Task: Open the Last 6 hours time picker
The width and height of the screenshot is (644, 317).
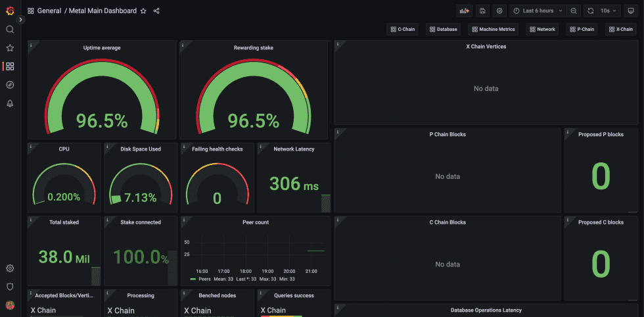Action: pos(538,11)
